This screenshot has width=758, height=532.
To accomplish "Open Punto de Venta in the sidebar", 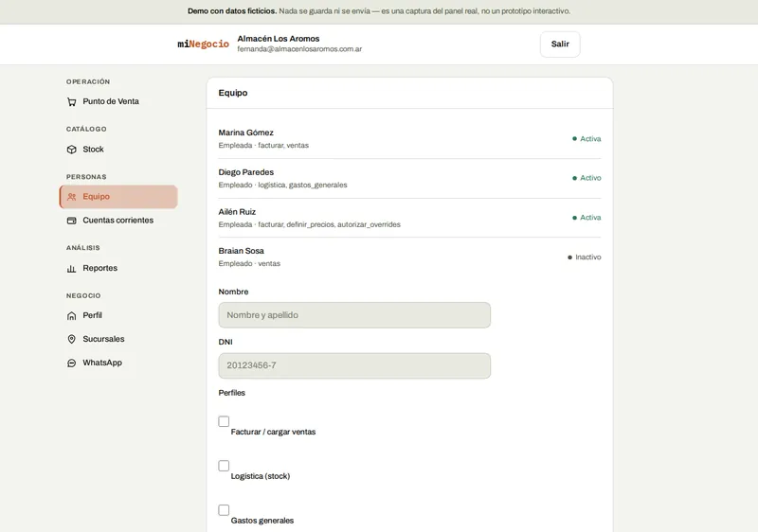I will [118, 101].
